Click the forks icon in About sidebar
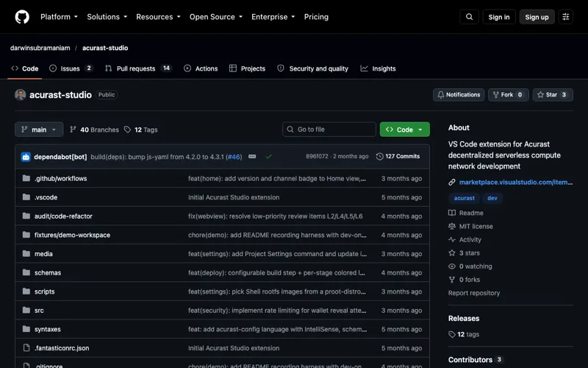The width and height of the screenshot is (588, 368). pos(452,280)
